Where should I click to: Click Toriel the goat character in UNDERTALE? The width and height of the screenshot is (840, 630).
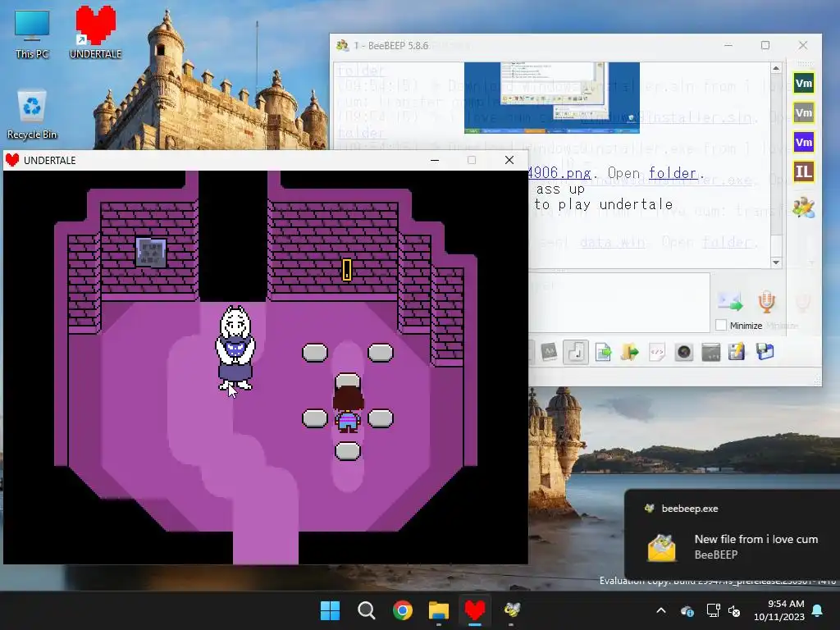(235, 348)
